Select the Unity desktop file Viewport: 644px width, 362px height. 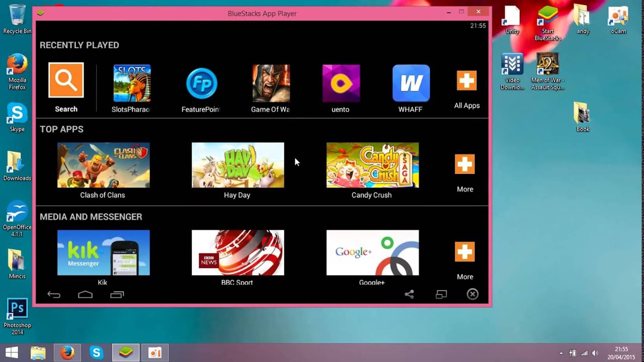coord(512,19)
